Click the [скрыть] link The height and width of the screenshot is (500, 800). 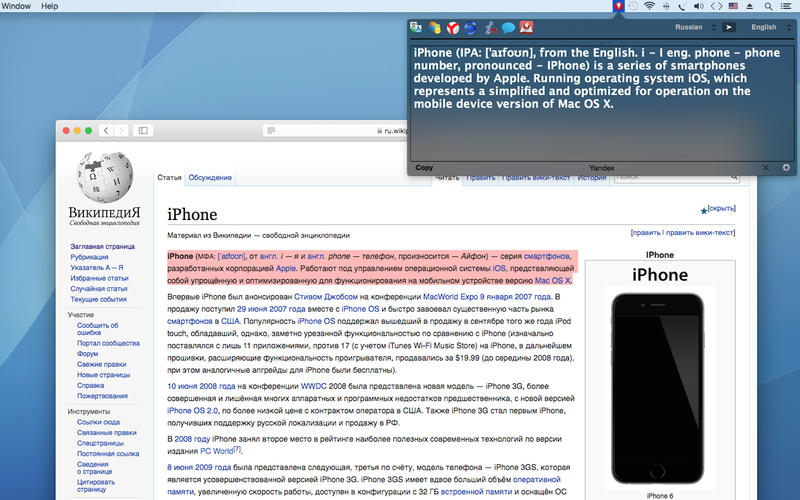tap(722, 208)
